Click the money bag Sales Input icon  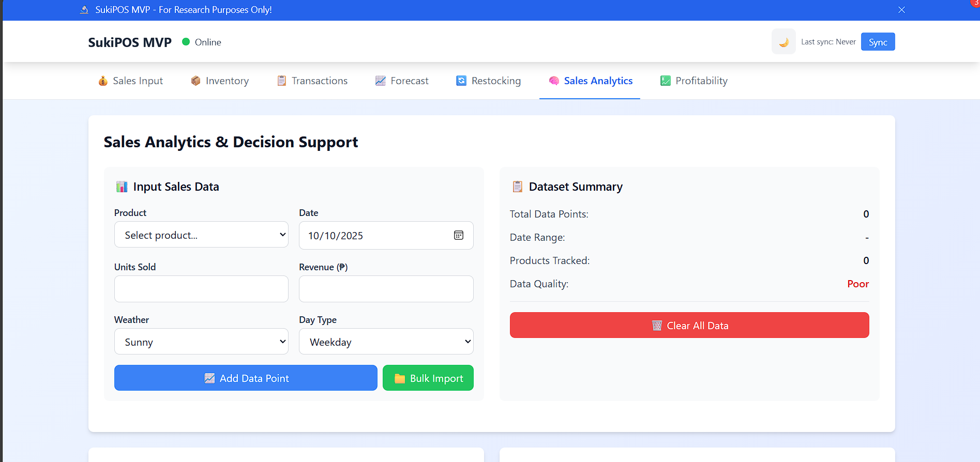pos(103,81)
